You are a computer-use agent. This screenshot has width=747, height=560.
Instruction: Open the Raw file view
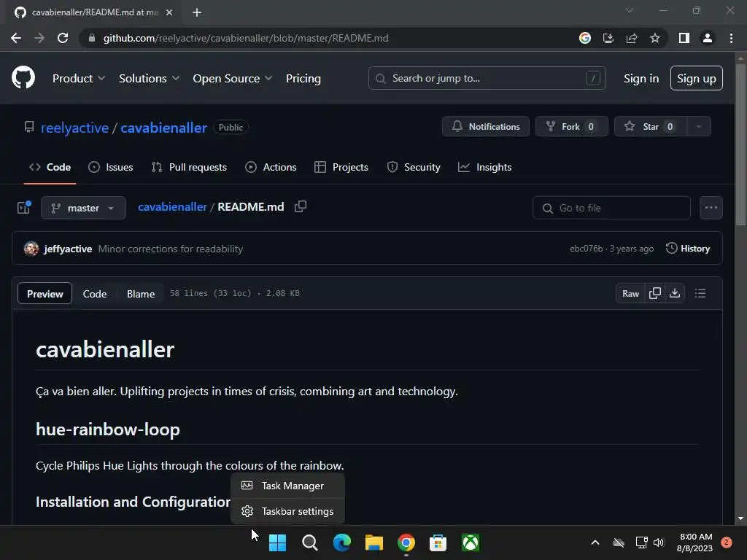coord(630,293)
